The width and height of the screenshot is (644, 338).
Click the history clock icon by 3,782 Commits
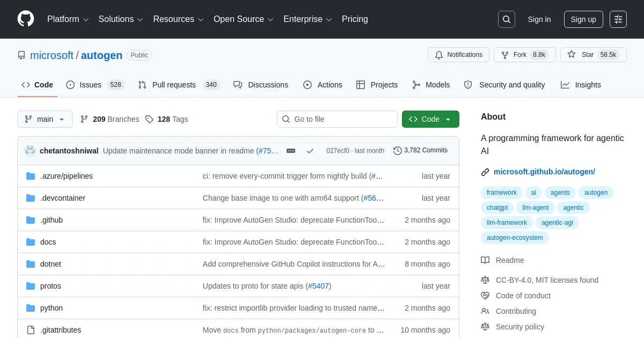coord(398,151)
